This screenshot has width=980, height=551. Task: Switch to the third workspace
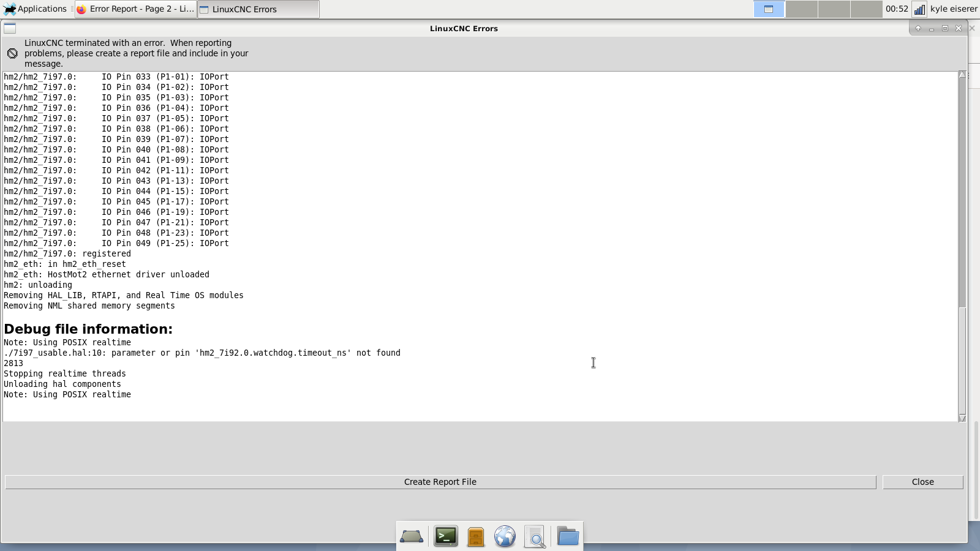tap(834, 9)
